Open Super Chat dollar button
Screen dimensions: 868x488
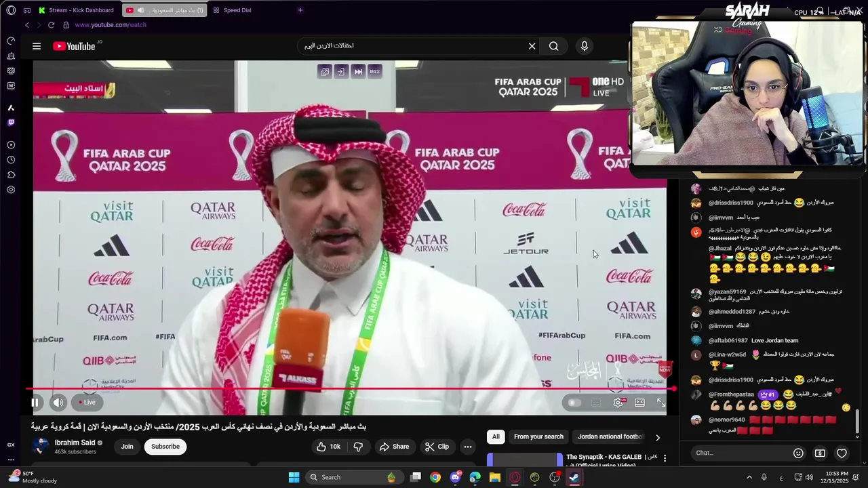pyautogui.click(x=820, y=453)
